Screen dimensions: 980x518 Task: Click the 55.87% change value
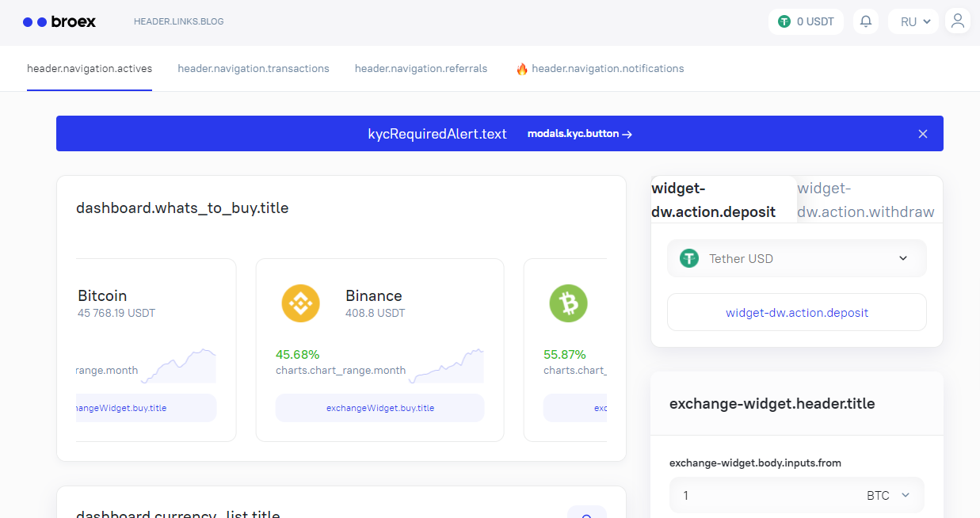click(x=565, y=354)
